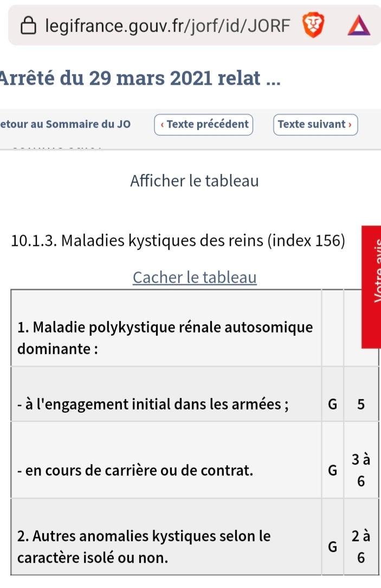Select G cell in cours de carrière row
Image resolution: width=381 pixels, height=588 pixels.
tap(333, 461)
